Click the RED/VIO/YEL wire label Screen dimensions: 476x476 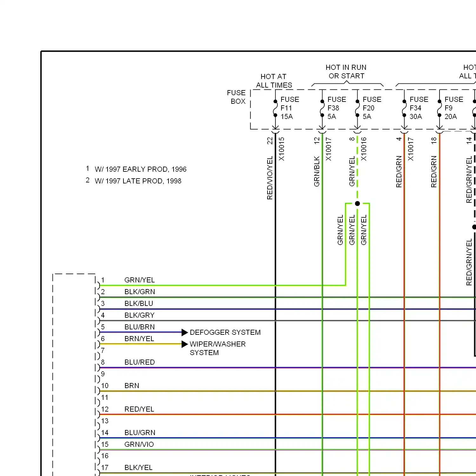(270, 178)
